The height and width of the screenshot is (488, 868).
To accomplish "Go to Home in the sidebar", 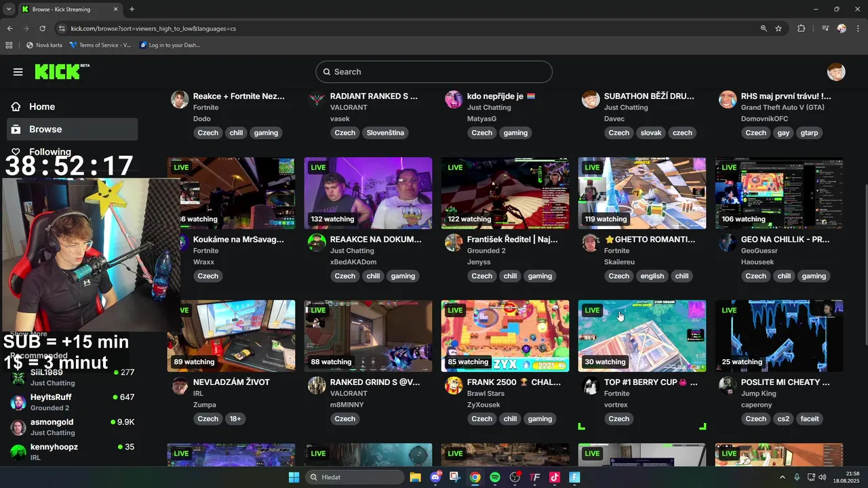I will 72,106.
